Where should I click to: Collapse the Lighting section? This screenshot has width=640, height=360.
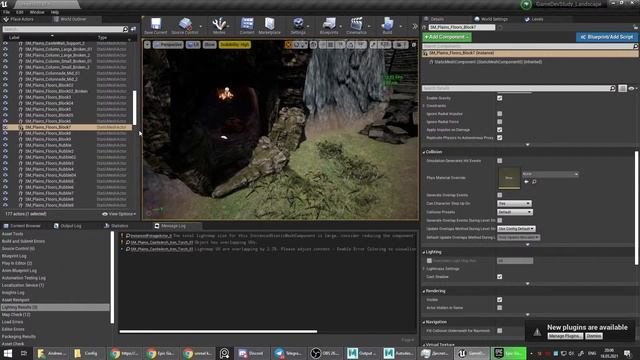point(424,252)
